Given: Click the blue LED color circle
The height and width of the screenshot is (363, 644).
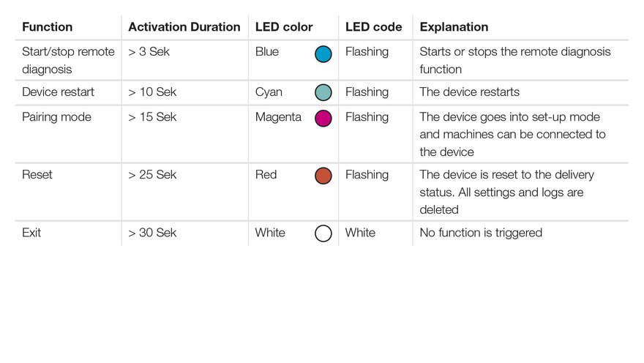Looking at the screenshot, I should pyautogui.click(x=323, y=54).
